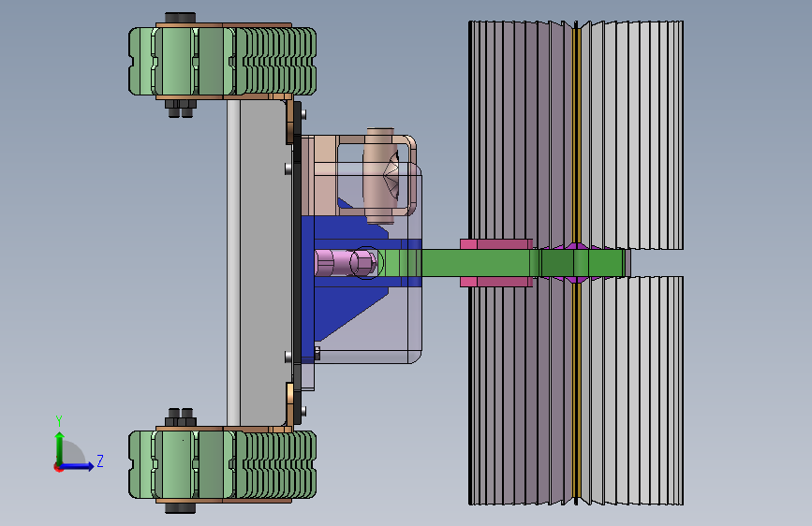Select the bottom-left green wheel assembly
This screenshot has width=812, height=526.
(x=222, y=464)
